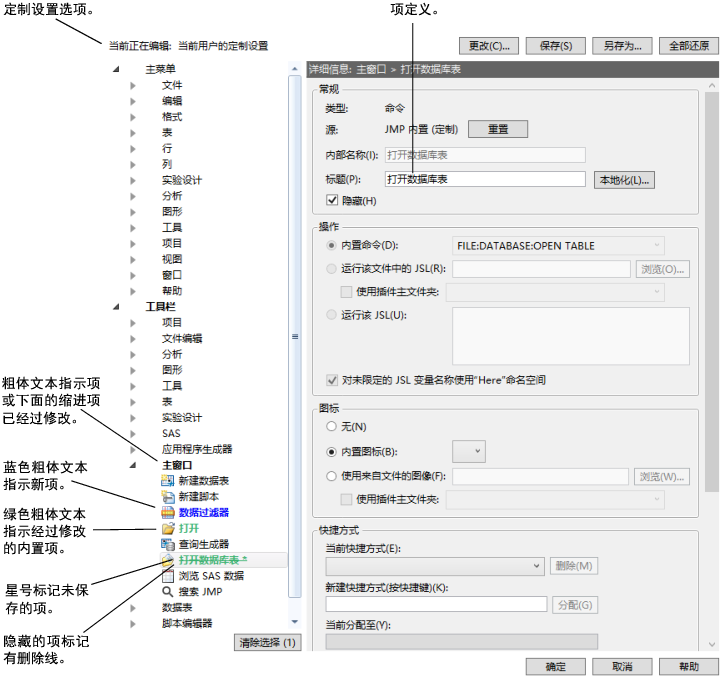This screenshot has width=727, height=684.
Task: Select the 内置命令(D) radio button
Action: (x=331, y=245)
